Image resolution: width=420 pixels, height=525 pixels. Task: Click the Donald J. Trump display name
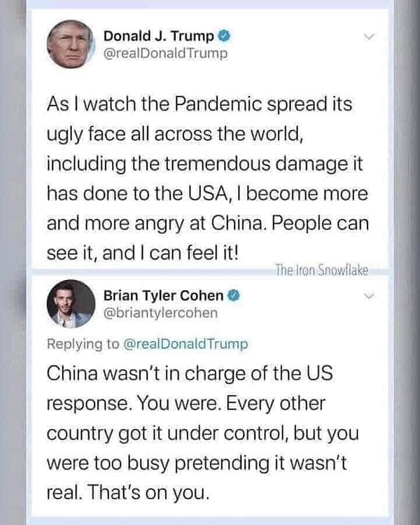click(159, 36)
